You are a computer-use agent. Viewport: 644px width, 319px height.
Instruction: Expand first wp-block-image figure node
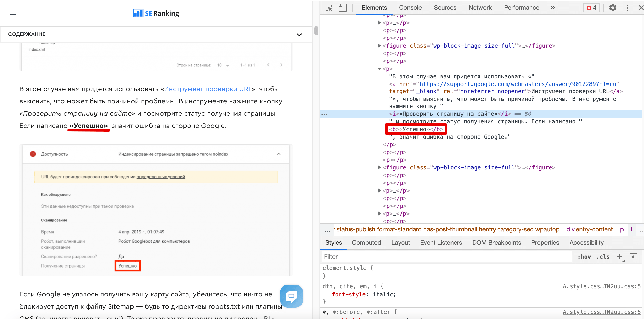[379, 46]
